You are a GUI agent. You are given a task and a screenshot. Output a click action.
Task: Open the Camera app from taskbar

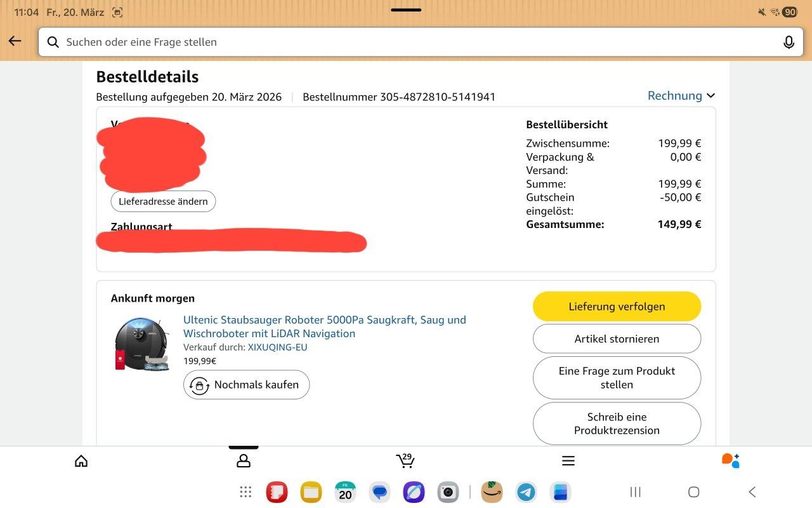point(448,492)
